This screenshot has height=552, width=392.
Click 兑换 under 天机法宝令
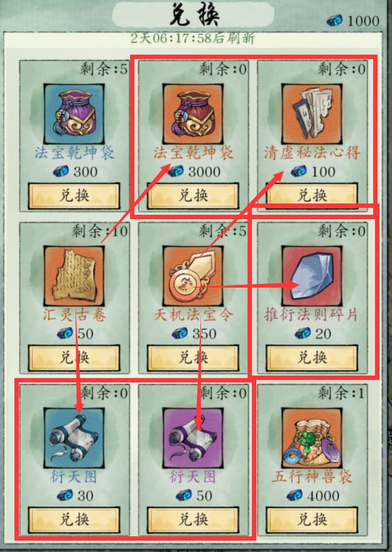click(x=193, y=358)
